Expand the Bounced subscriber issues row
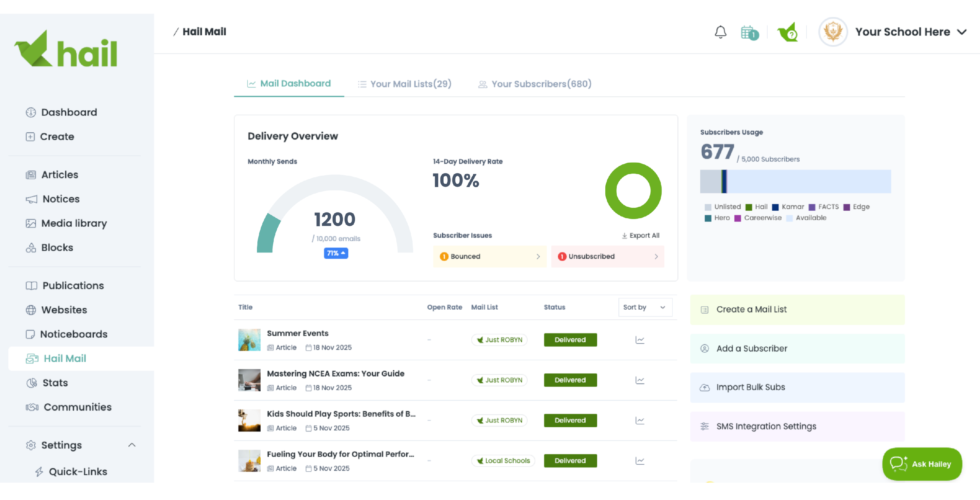980x500 pixels. (489, 257)
